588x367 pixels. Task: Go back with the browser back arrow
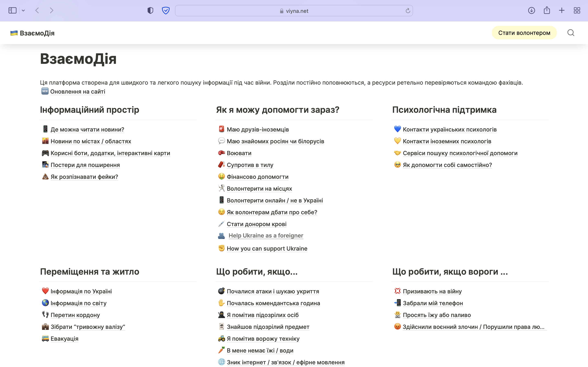point(37,10)
